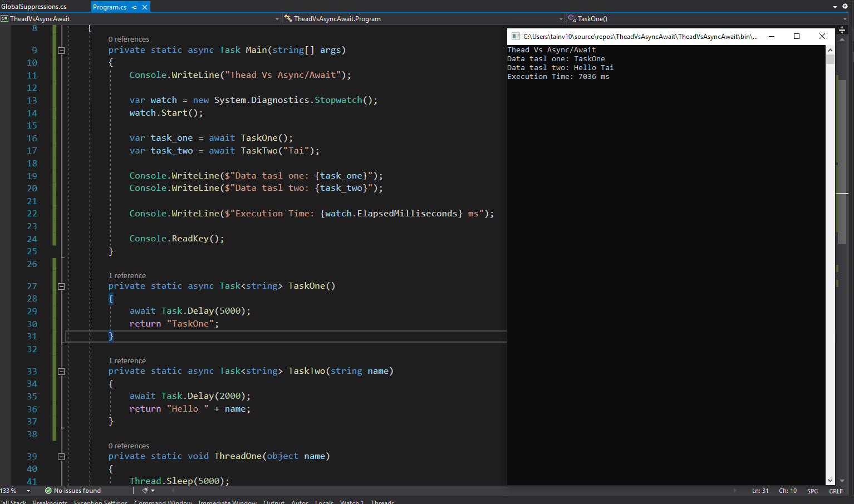Collapse the Main method outline
854x504 pixels.
click(61, 50)
